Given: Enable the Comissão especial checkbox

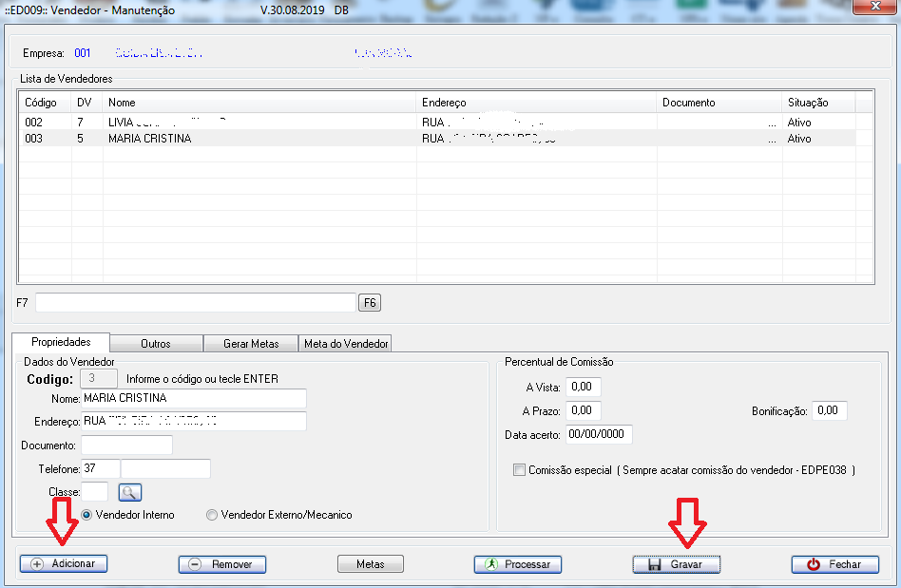Looking at the screenshot, I should point(519,470).
